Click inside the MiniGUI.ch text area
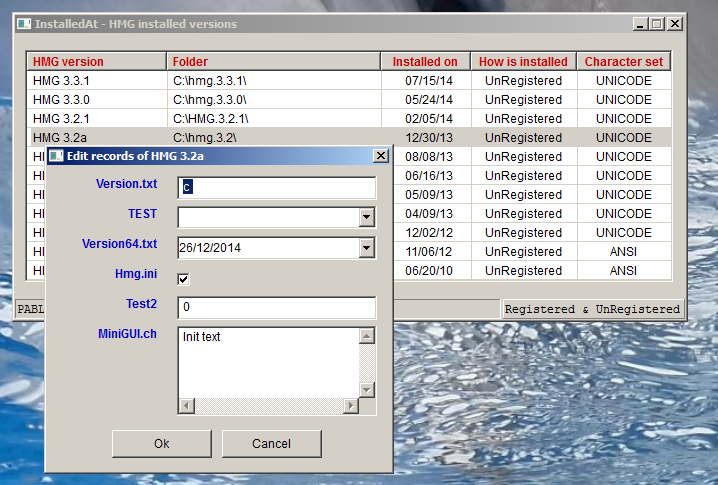This screenshot has height=485, width=718. [x=268, y=363]
